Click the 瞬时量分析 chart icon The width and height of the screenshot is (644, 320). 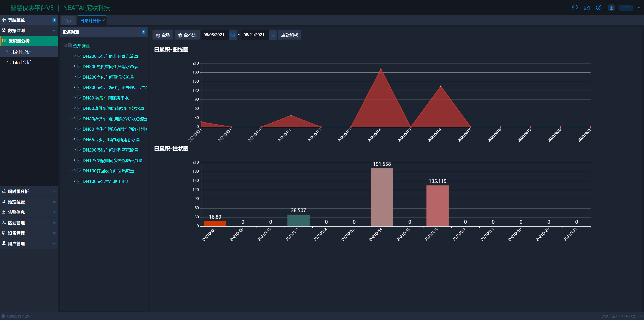(x=4, y=191)
